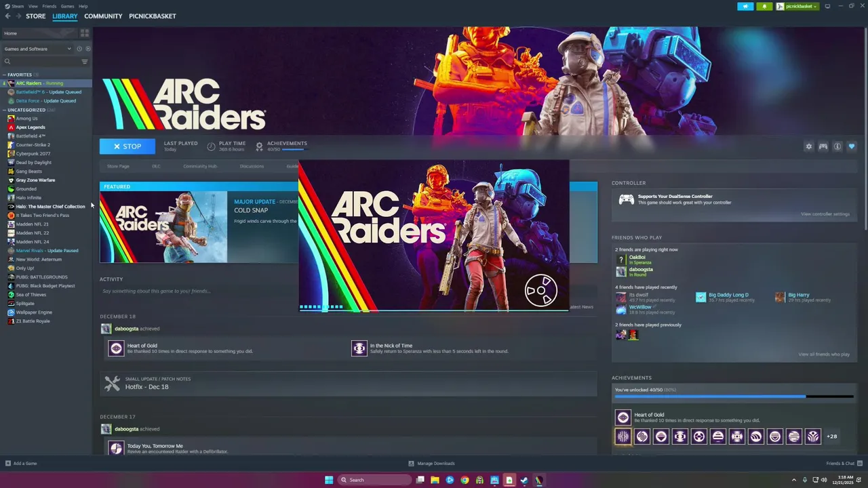868x488 pixels.
Task: Go forward with the right arrow
Action: point(18,16)
